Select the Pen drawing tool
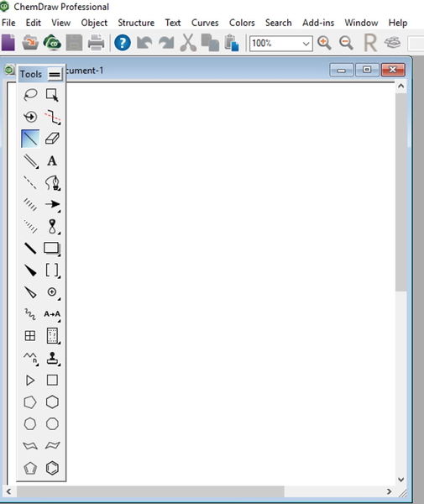424x504 pixels. coord(52,182)
